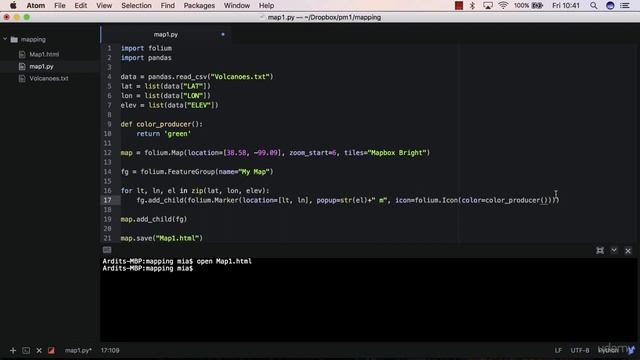This screenshot has height=360, width=640.
Task: Click the Map1.html file icon in tree
Action: point(22,54)
